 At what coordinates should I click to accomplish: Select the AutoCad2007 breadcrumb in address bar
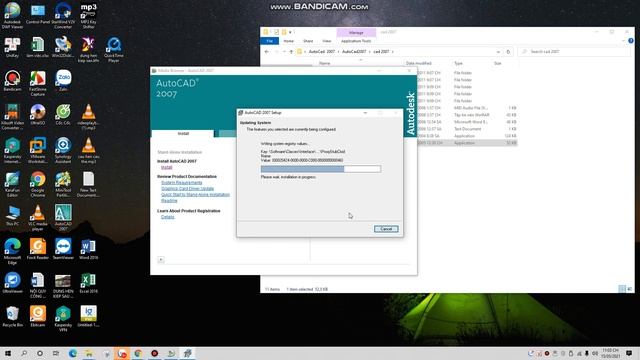coord(354,52)
